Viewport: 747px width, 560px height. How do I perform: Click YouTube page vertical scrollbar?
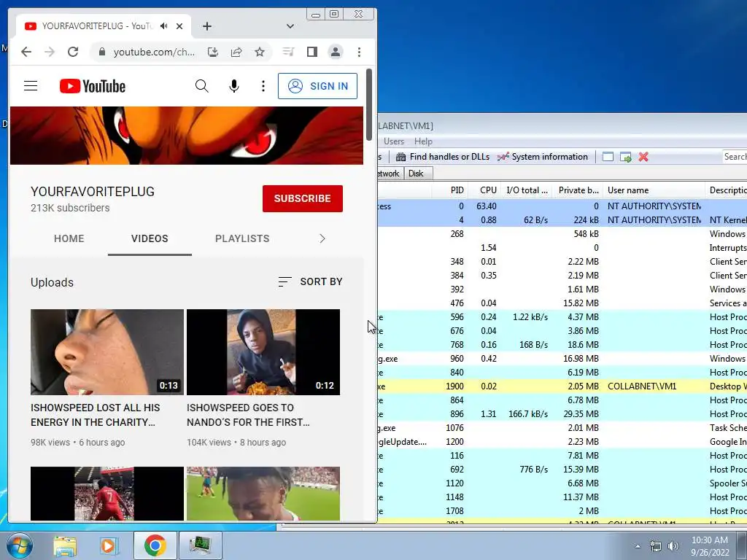click(x=369, y=105)
